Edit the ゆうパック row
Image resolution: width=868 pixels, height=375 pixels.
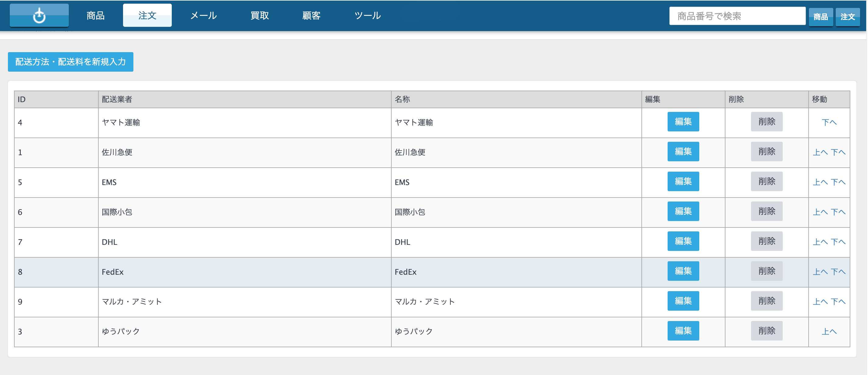tap(683, 331)
